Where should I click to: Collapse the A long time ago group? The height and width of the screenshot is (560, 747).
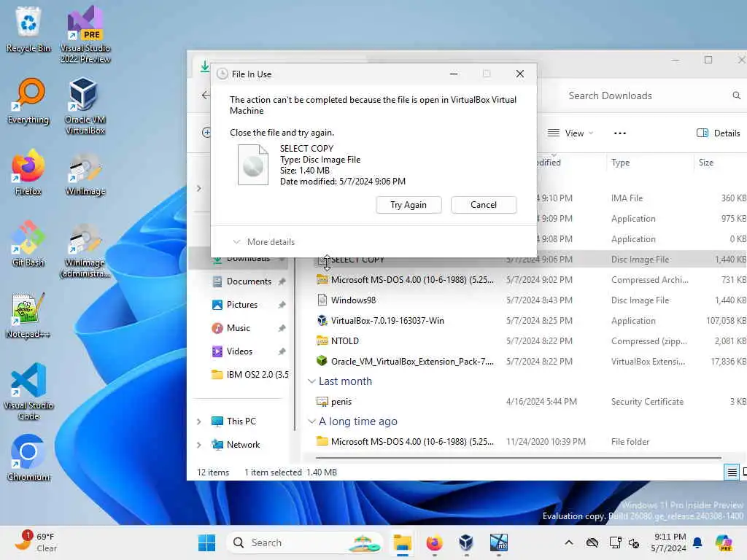(311, 421)
